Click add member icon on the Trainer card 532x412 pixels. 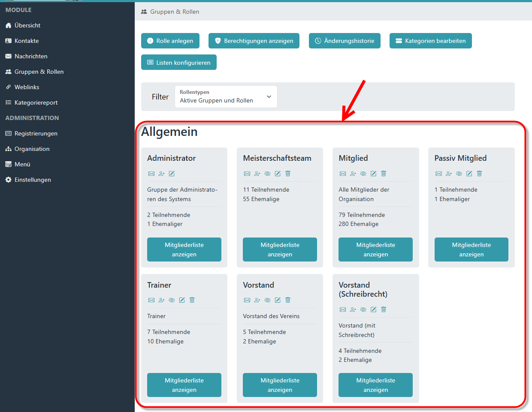pos(161,300)
